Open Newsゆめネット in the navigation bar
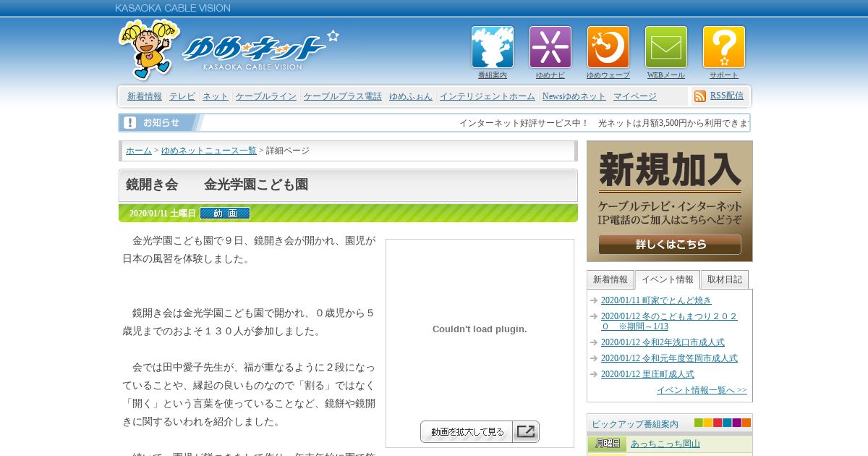868x456 pixels. 574,96
